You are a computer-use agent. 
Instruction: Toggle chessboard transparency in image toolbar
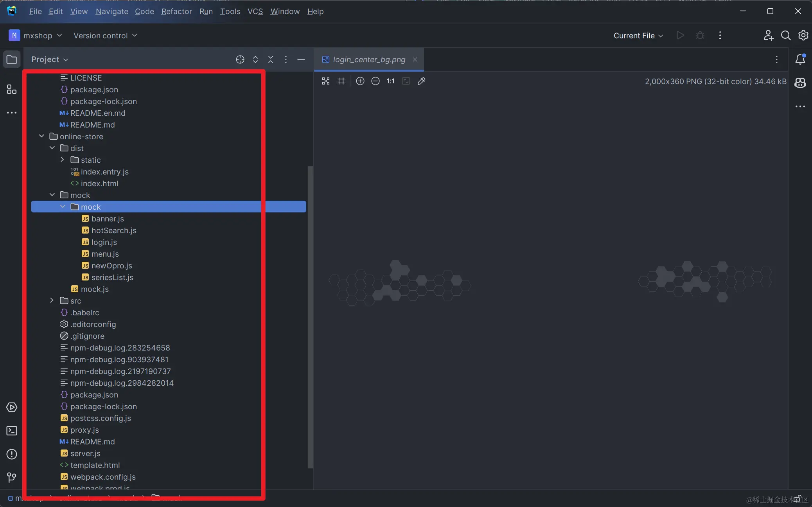pyautogui.click(x=325, y=81)
